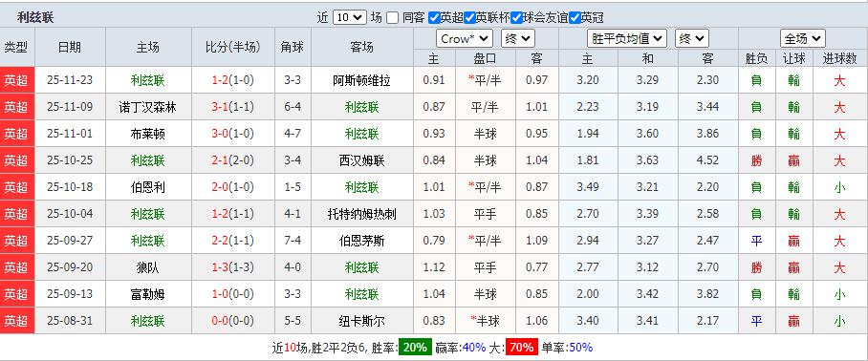Screen dimensions: 868x361
Task: Click 阿斯顿维拉 away team link
Action: point(362,81)
